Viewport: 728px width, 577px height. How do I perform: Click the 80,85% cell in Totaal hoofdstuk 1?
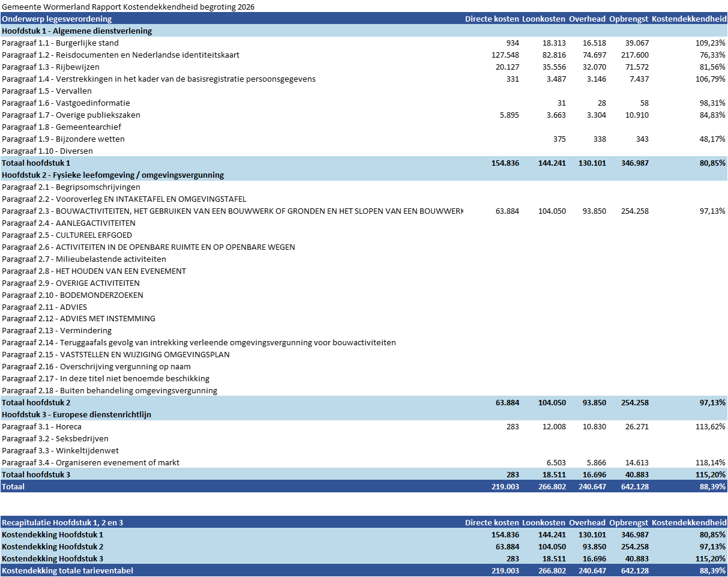[x=712, y=163]
